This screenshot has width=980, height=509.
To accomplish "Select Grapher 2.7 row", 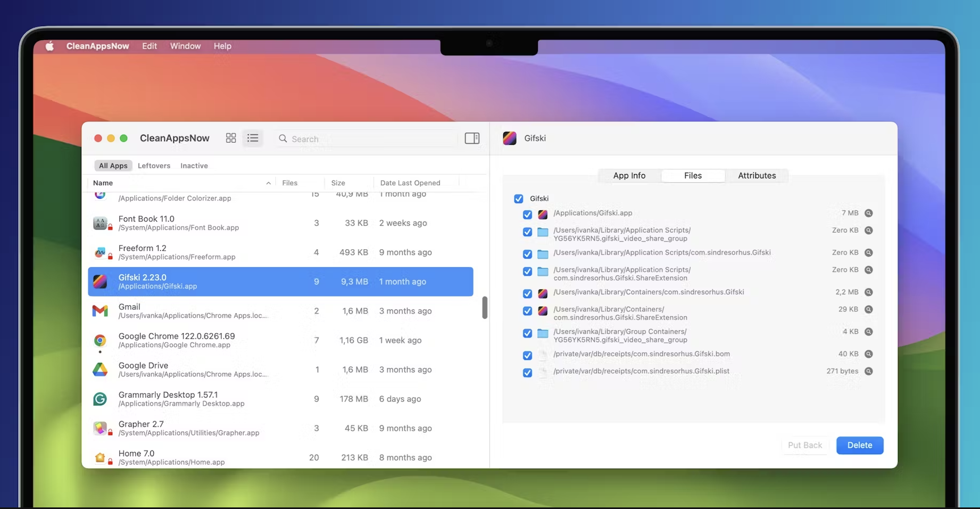I will pos(280,428).
